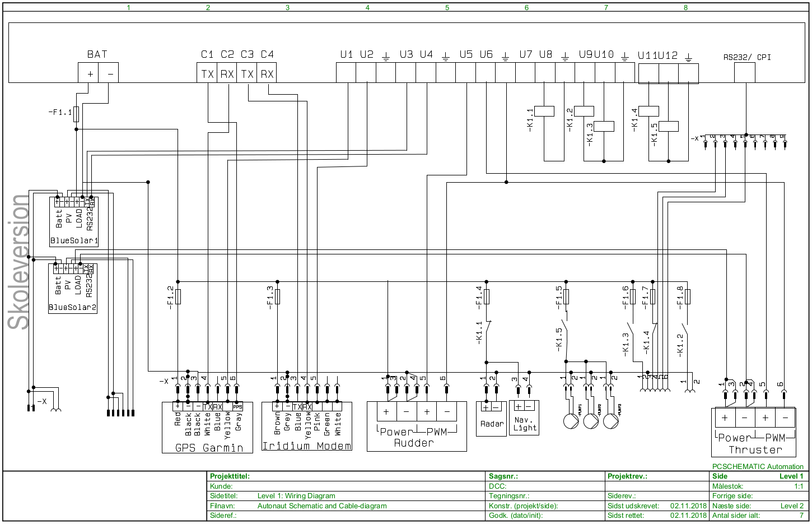Viewport: 812px width, 524px height.
Task: Click the Rudder component label
Action: click(414, 443)
